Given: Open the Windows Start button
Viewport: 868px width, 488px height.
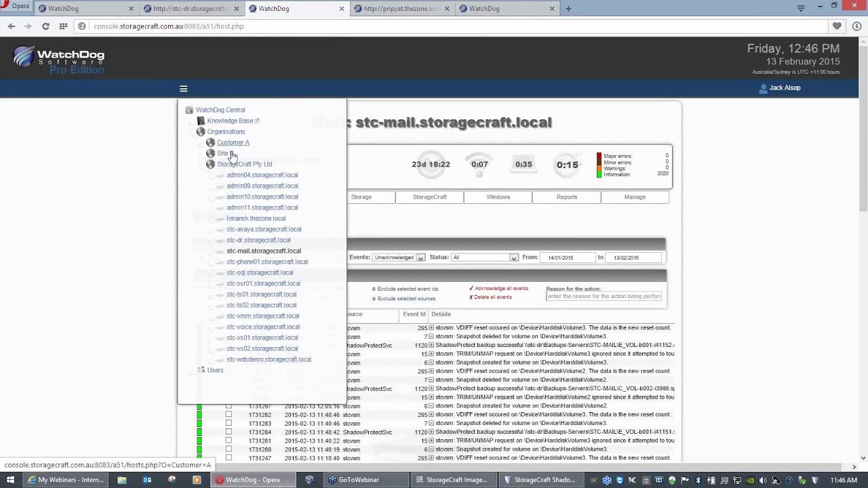Looking at the screenshot, I should [10, 480].
